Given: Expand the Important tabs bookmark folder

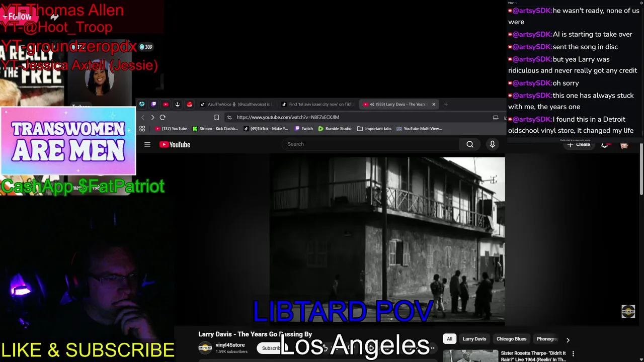Looking at the screenshot, I should click(x=374, y=129).
